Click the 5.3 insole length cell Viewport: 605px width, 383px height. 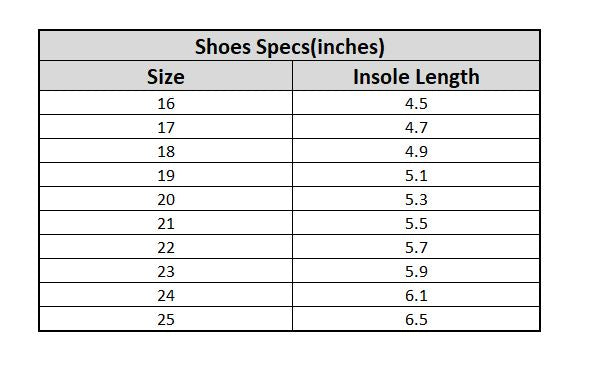(416, 199)
